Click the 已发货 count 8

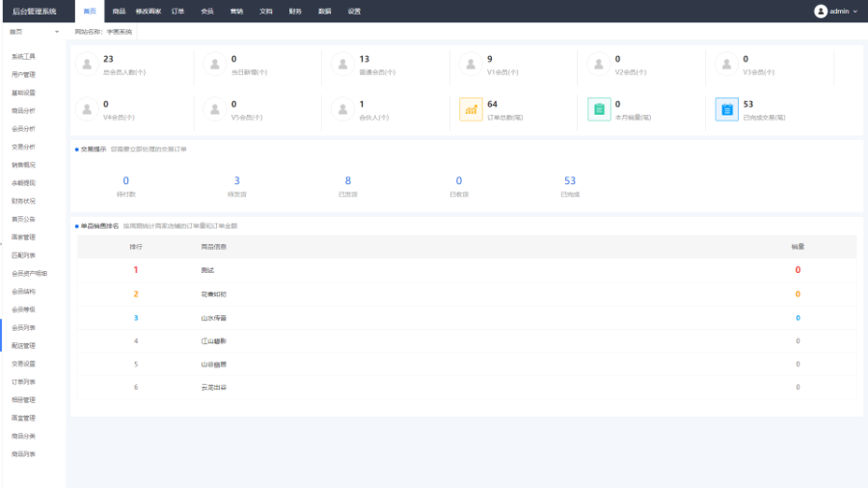tap(347, 180)
